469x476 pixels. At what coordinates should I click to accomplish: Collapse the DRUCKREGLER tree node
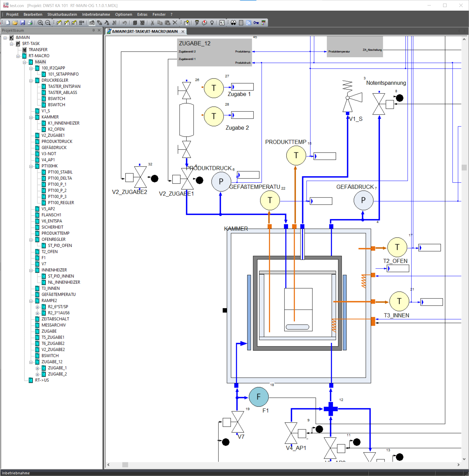coord(31,80)
